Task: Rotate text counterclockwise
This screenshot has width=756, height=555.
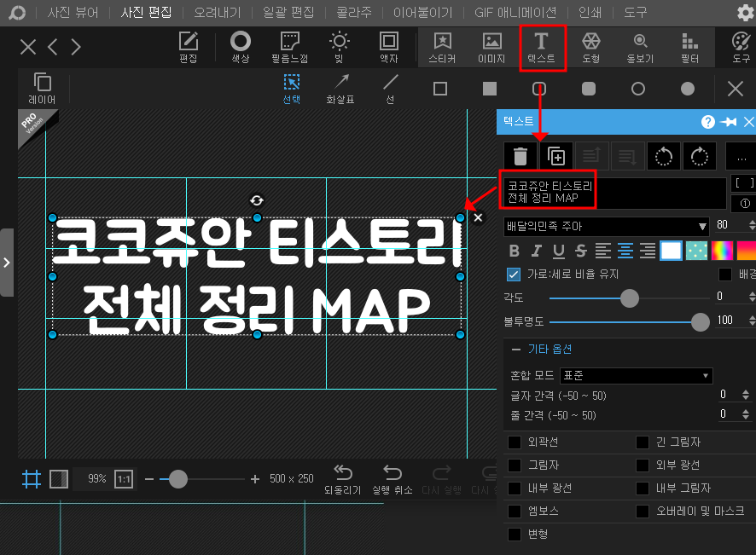Action: point(664,156)
